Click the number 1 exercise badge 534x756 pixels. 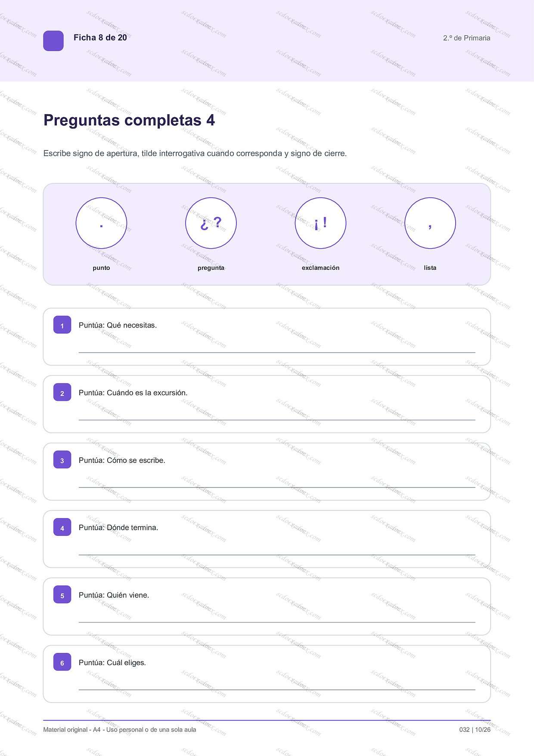62,325
